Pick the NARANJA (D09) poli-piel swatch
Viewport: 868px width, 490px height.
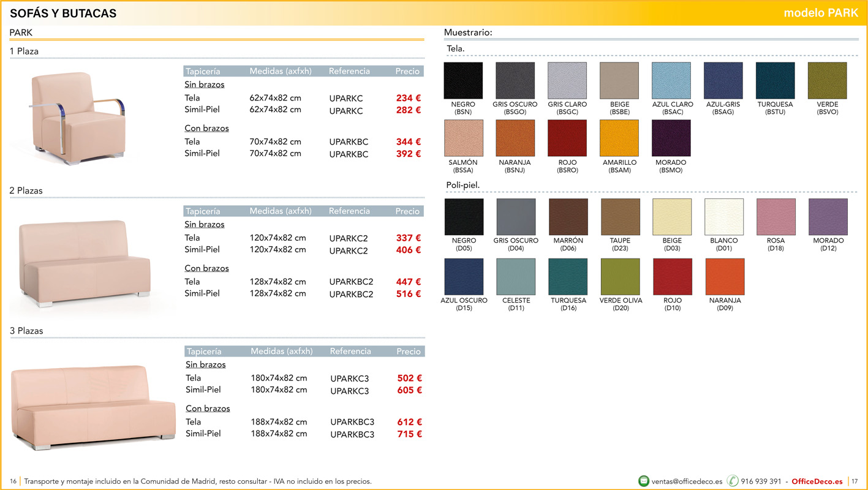[725, 277]
